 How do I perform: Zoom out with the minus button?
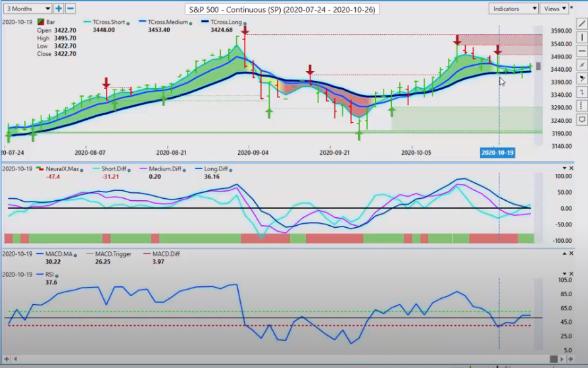70,9
